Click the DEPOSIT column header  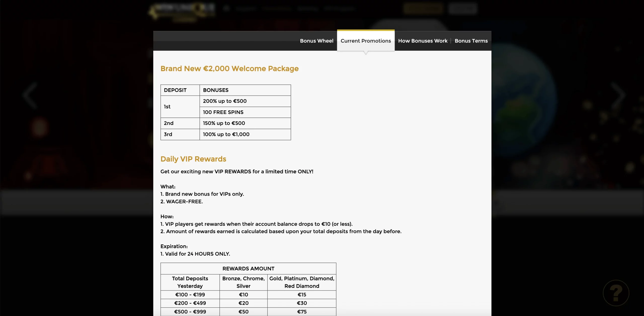(x=180, y=90)
